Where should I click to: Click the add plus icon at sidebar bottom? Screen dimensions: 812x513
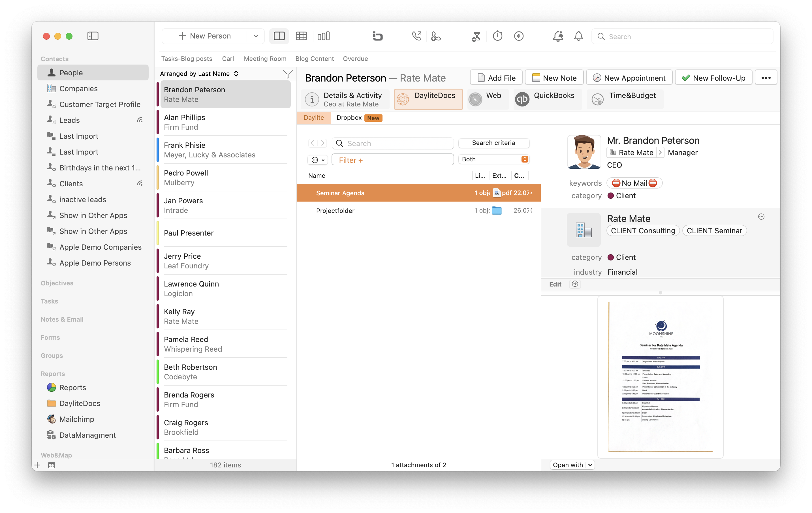pyautogui.click(x=37, y=465)
